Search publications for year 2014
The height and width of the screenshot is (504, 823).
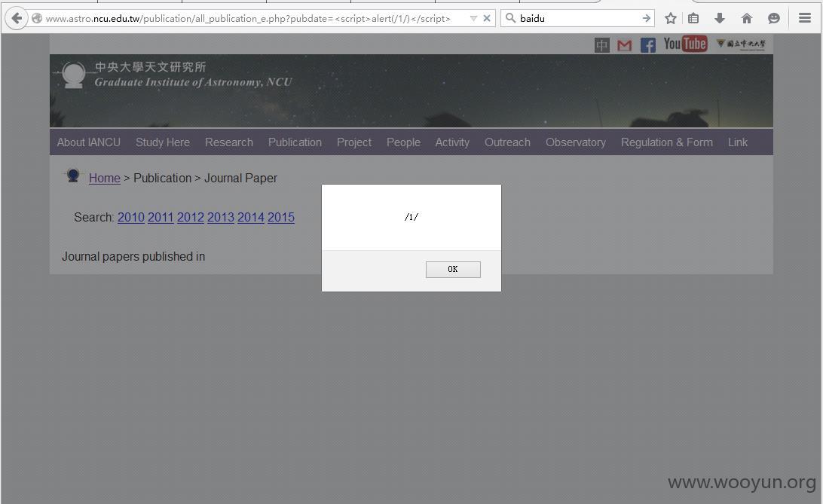pos(251,217)
